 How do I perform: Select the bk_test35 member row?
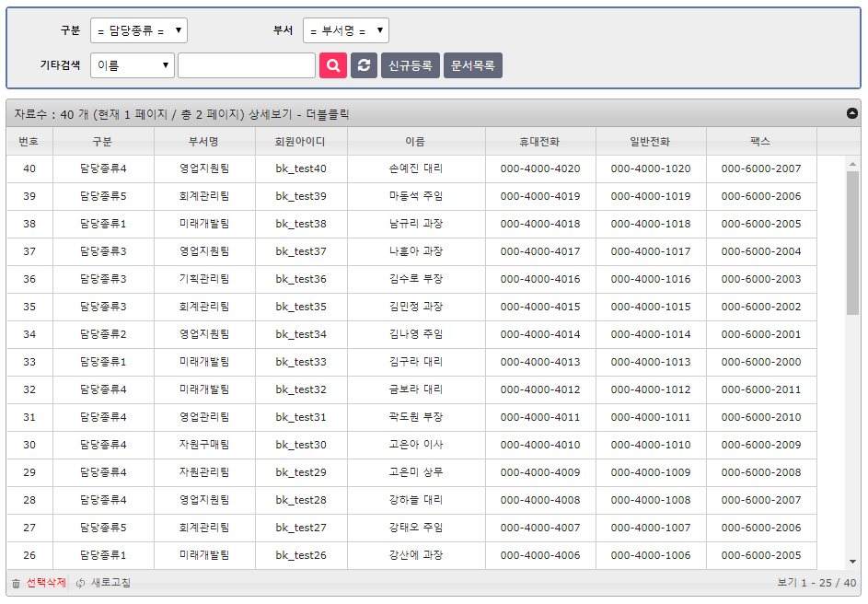pos(301,307)
